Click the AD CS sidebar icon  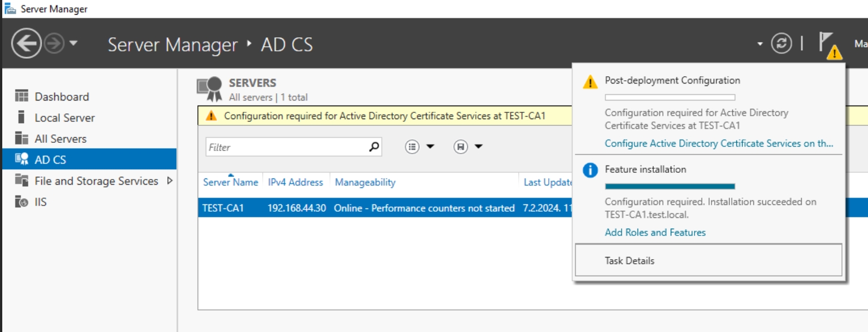coord(21,159)
